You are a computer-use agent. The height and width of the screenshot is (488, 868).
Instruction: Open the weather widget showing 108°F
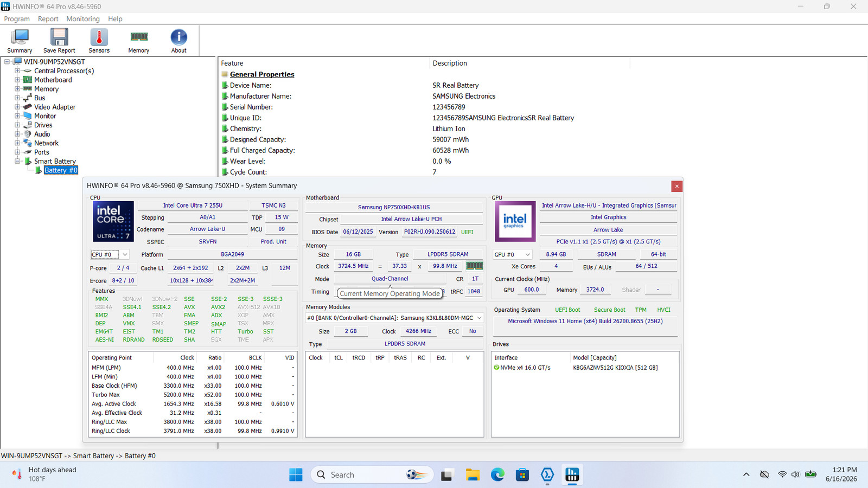coord(44,474)
